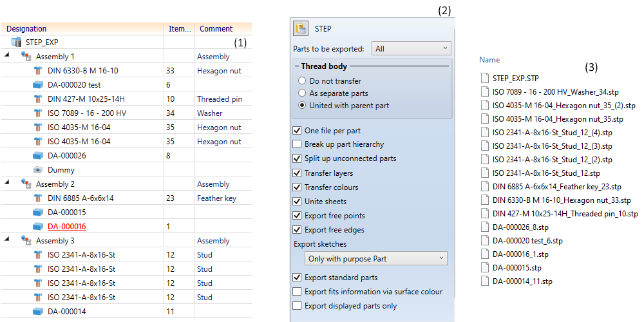
Task: Click the DIN 6330-B M 16-10 part icon
Action: click(x=38, y=71)
